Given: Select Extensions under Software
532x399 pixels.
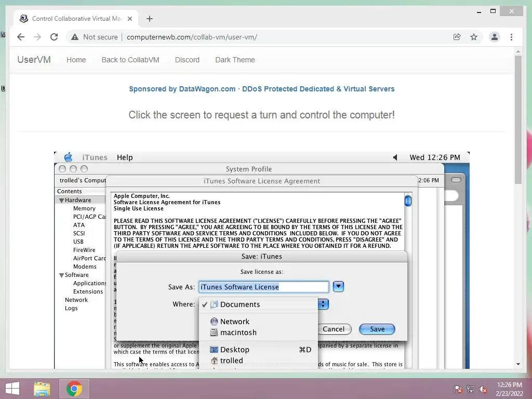Looking at the screenshot, I should pyautogui.click(x=88, y=291).
